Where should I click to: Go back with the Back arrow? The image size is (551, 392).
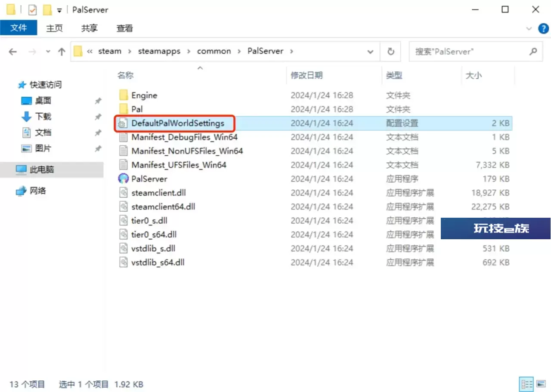coord(13,52)
